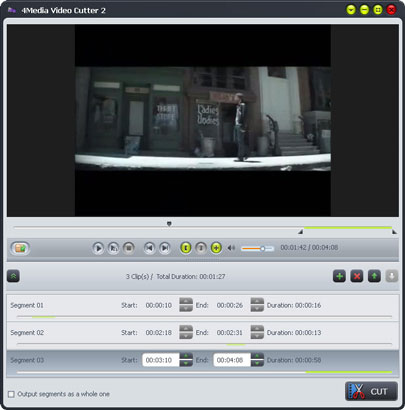Click the open video file icon
Screen dimensions: 405x410
coord(20,248)
